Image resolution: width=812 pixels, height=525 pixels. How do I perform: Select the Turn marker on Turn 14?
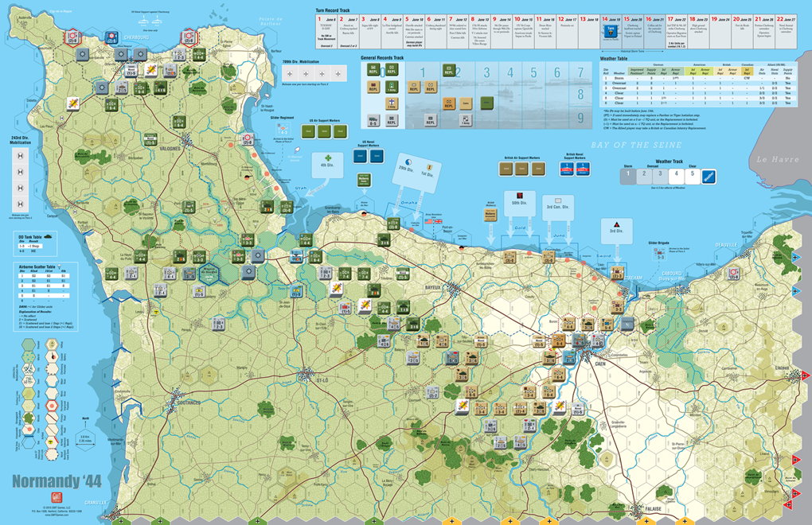tap(611, 33)
